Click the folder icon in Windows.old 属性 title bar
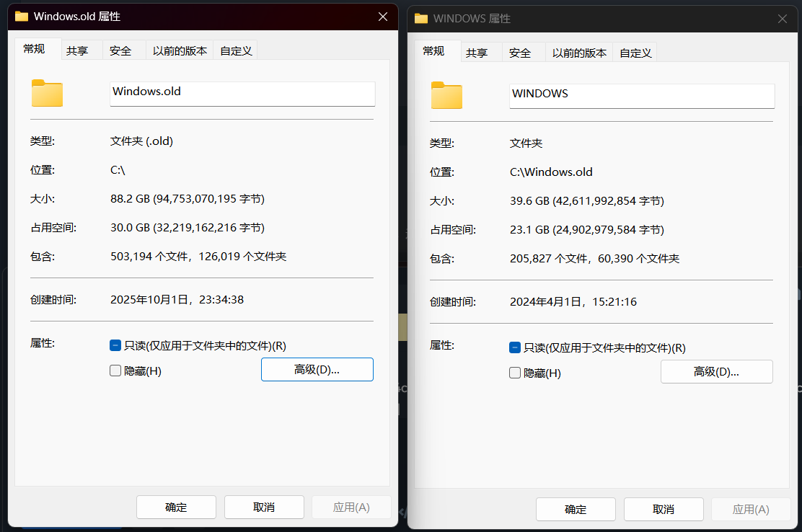The height and width of the screenshot is (532, 802). (x=22, y=16)
